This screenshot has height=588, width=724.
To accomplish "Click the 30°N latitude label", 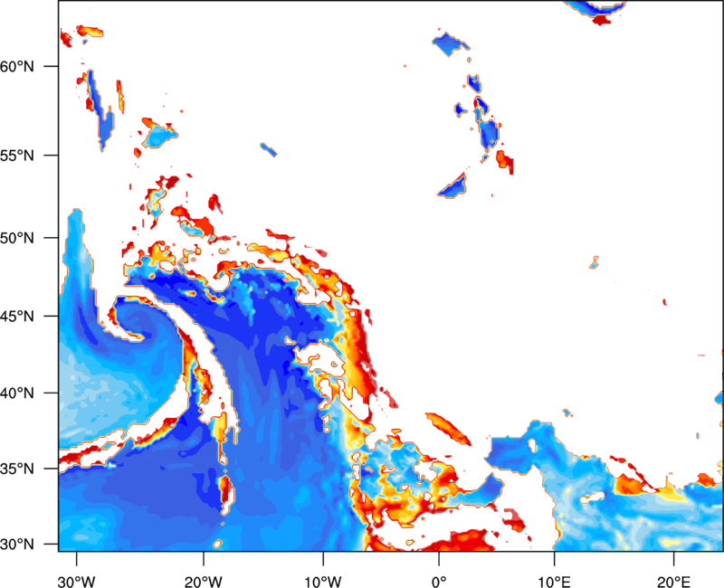I will (17, 545).
